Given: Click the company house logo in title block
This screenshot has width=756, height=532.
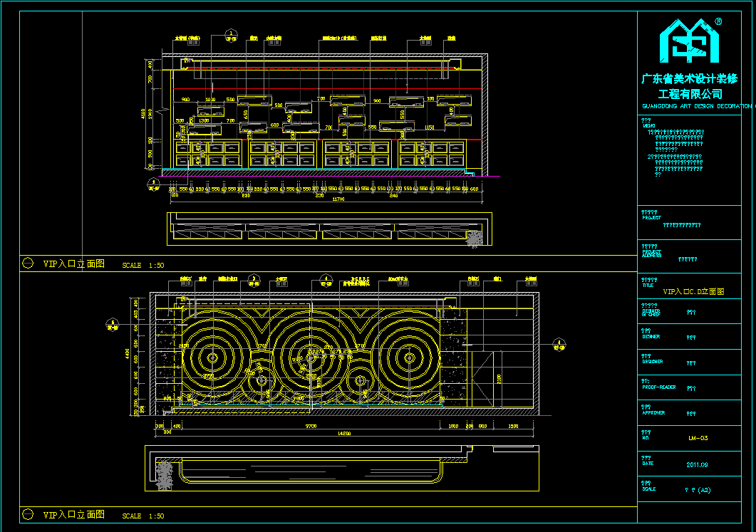Looking at the screenshot, I should [x=689, y=41].
